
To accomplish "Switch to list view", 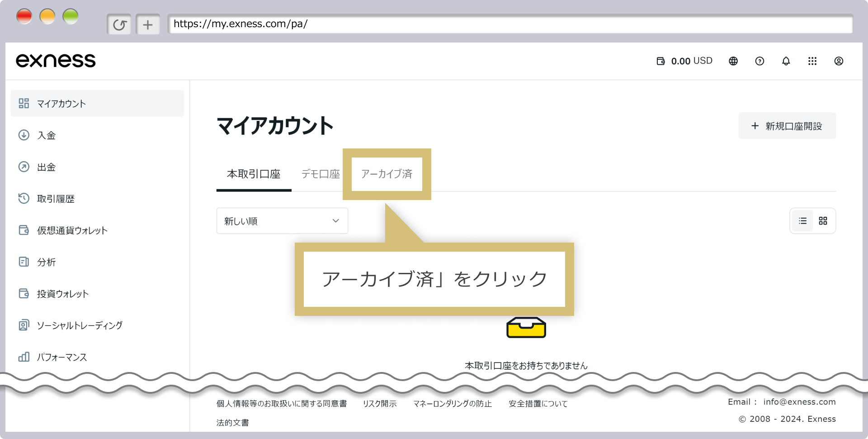I will pos(802,221).
